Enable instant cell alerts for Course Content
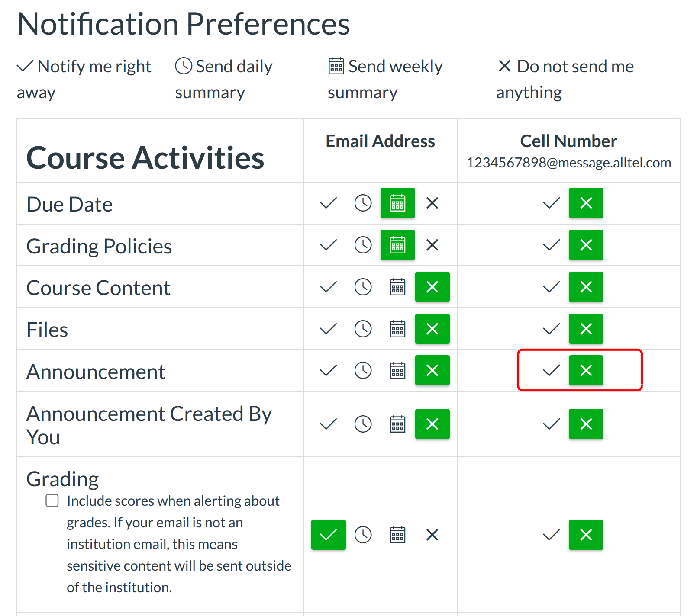This screenshot has width=697, height=616. (x=550, y=286)
